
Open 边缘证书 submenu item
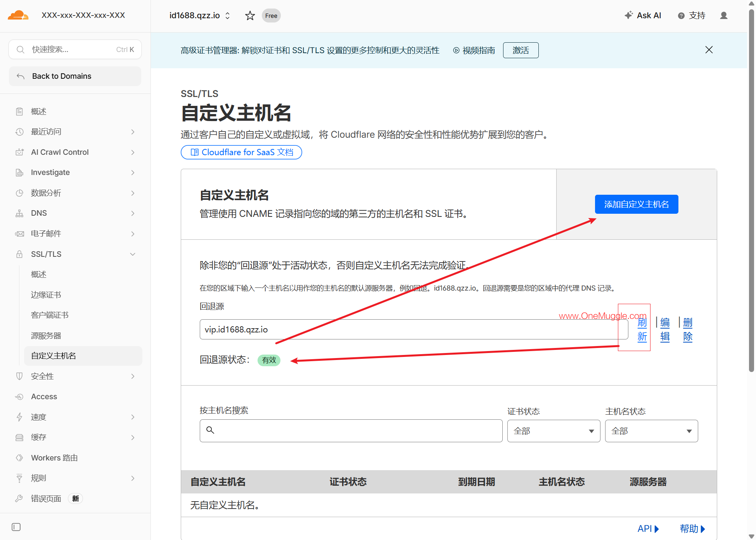click(46, 295)
